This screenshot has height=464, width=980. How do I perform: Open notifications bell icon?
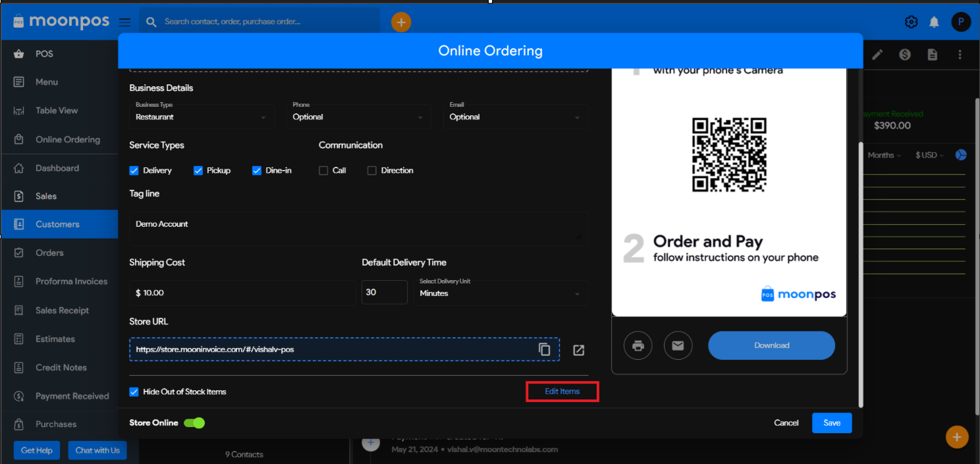(934, 22)
